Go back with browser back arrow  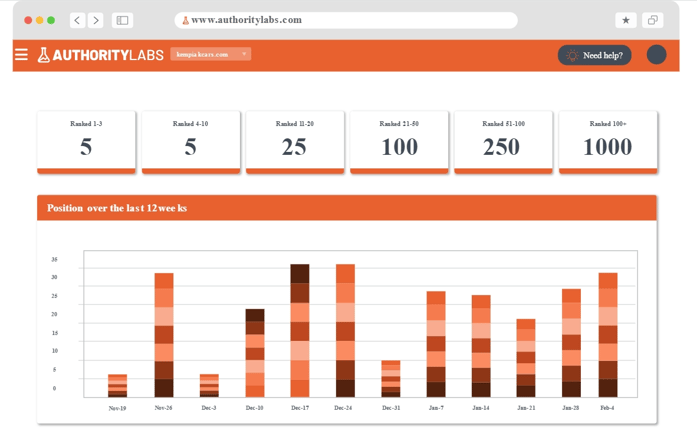(x=77, y=20)
